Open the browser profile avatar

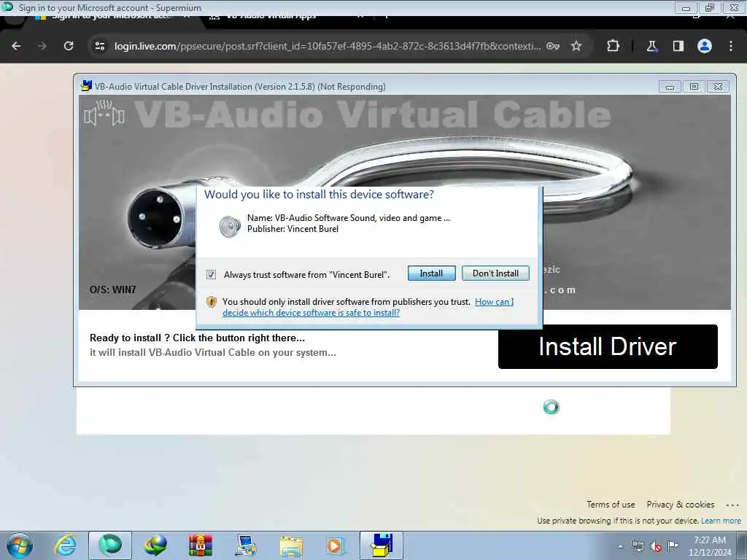[705, 46]
